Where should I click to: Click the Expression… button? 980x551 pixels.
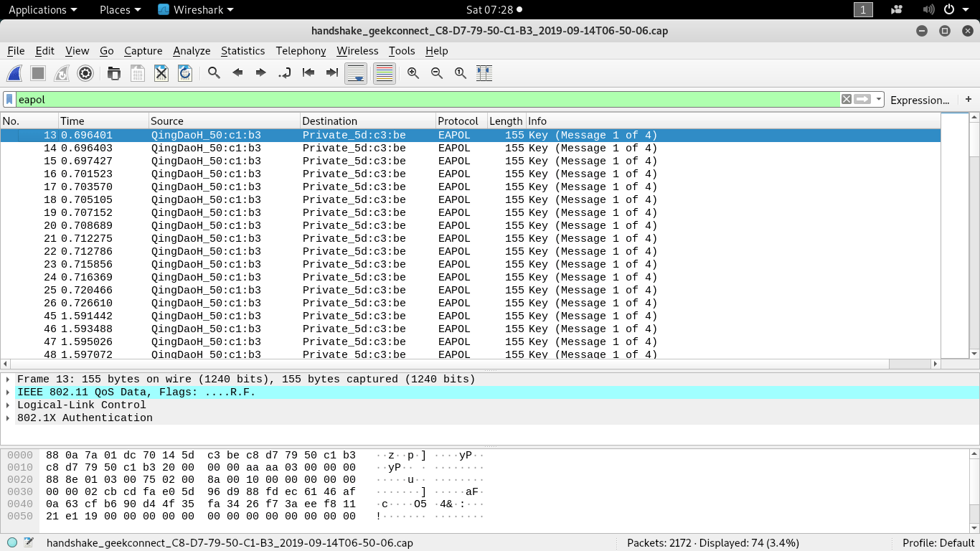point(920,100)
